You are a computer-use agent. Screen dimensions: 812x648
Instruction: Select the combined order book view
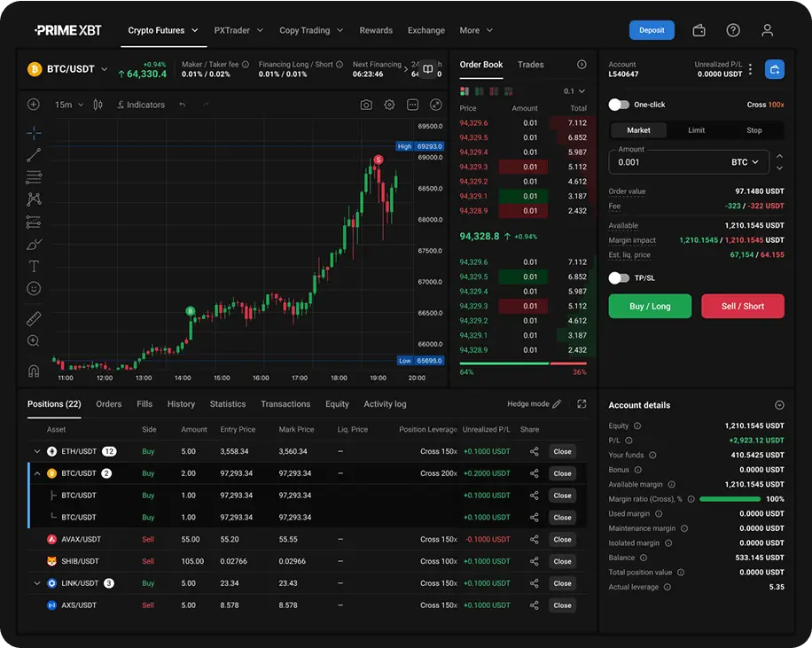pyautogui.click(x=464, y=91)
